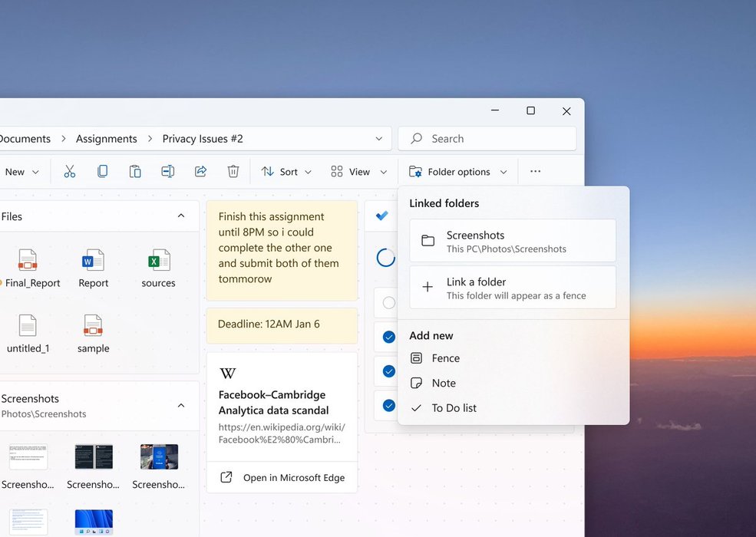Click the Paste clipboard icon
756x537 pixels.
pos(135,172)
